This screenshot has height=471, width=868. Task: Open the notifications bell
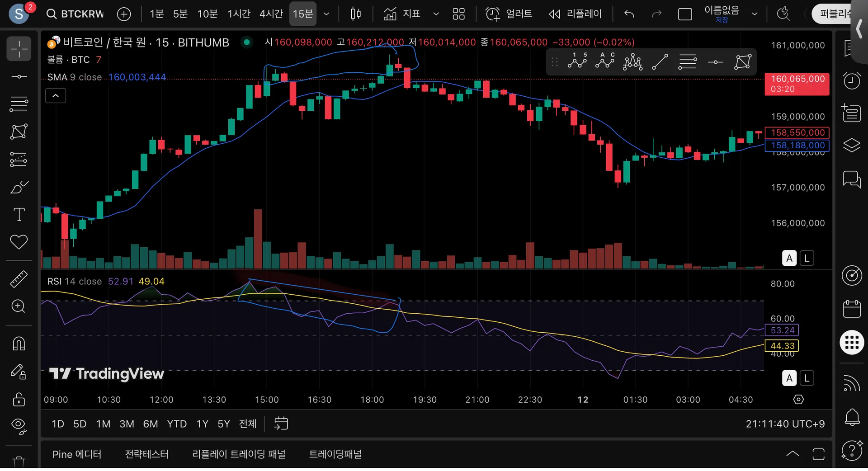852,417
